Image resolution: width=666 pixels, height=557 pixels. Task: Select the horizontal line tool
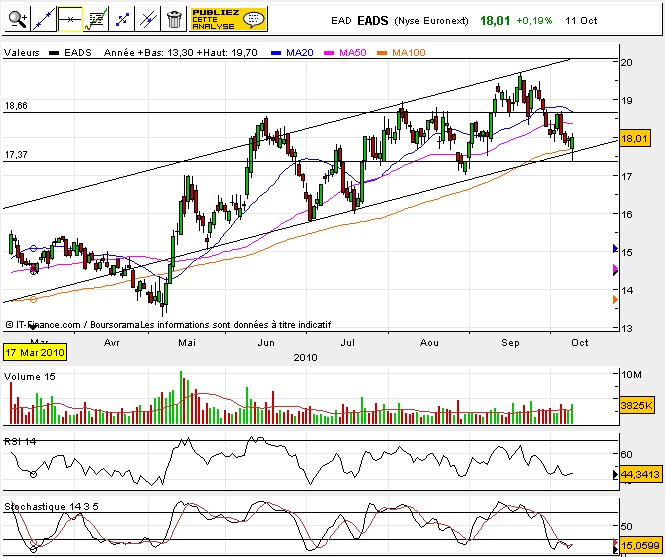tap(70, 20)
